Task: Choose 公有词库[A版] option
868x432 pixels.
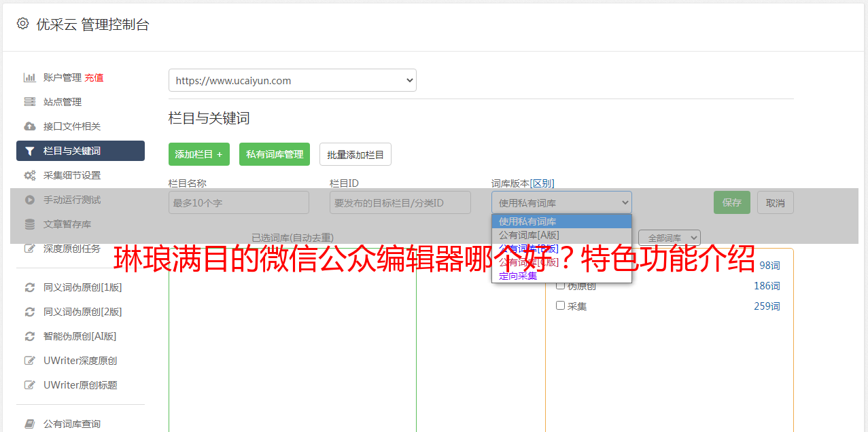Action: click(561, 234)
